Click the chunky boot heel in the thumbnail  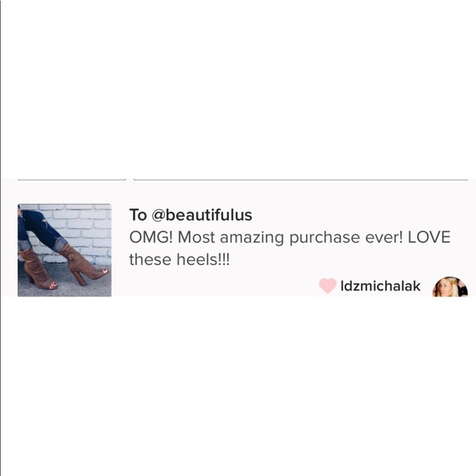[x=80, y=277]
